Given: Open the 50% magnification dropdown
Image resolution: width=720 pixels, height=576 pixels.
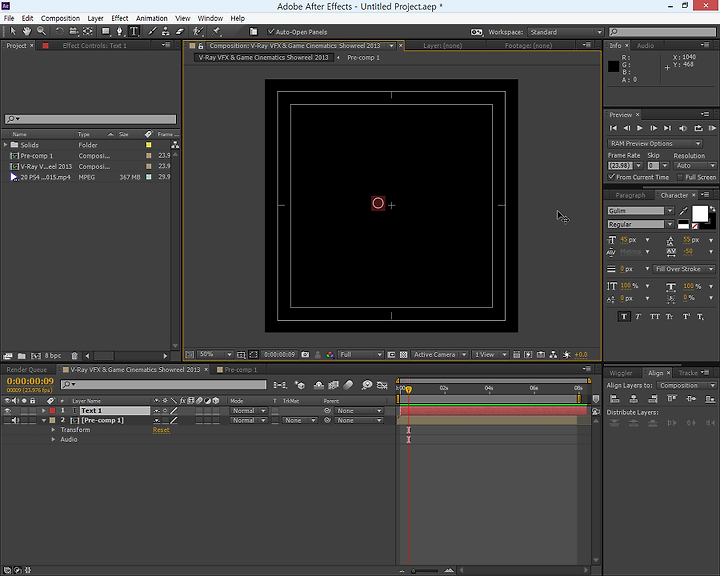Looking at the screenshot, I should click(x=215, y=354).
